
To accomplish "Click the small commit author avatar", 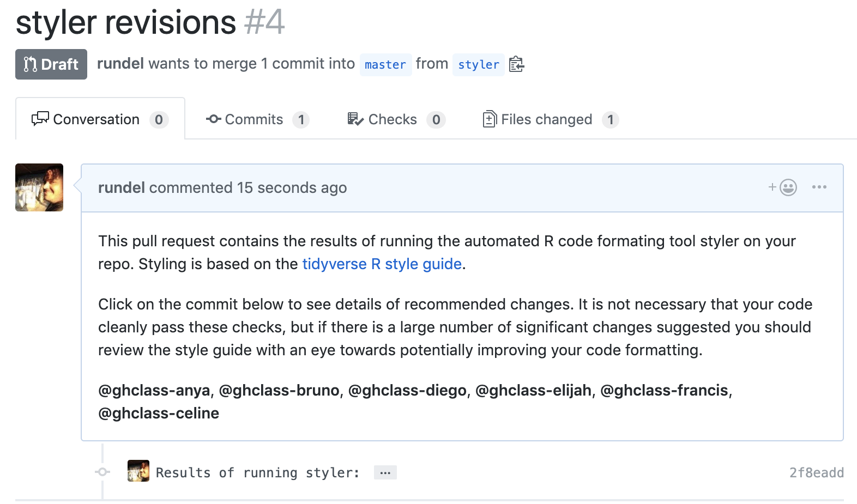I will tap(138, 471).
